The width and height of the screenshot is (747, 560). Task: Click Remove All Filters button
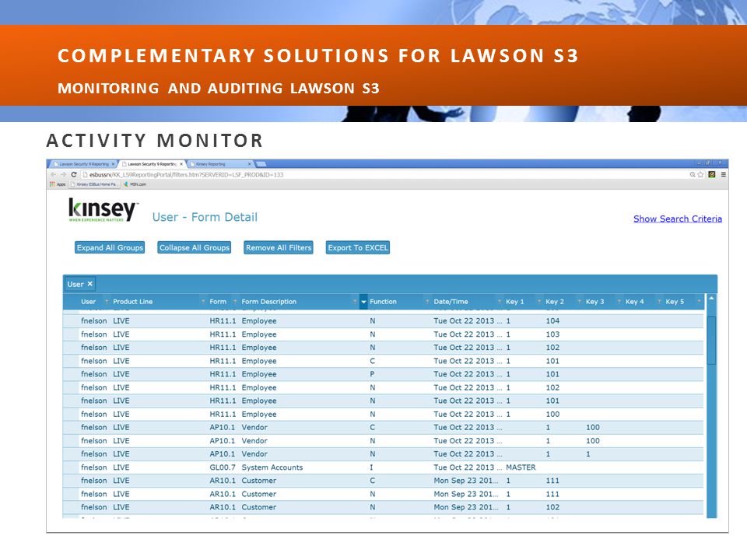(279, 247)
